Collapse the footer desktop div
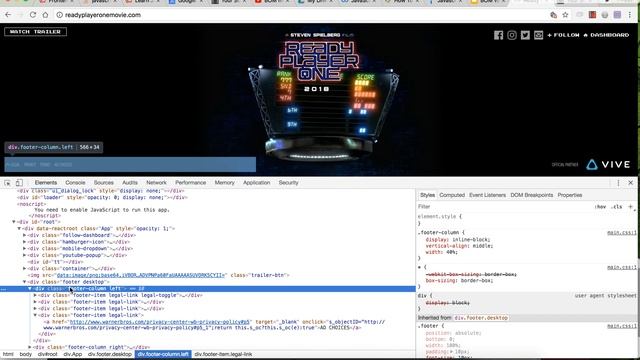The width and height of the screenshot is (640, 360). pyautogui.click(x=24, y=282)
